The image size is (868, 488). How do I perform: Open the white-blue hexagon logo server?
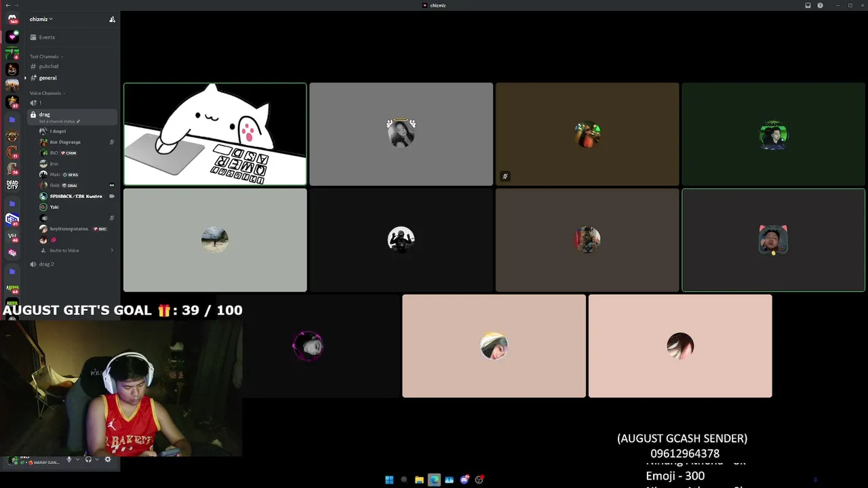(12, 219)
